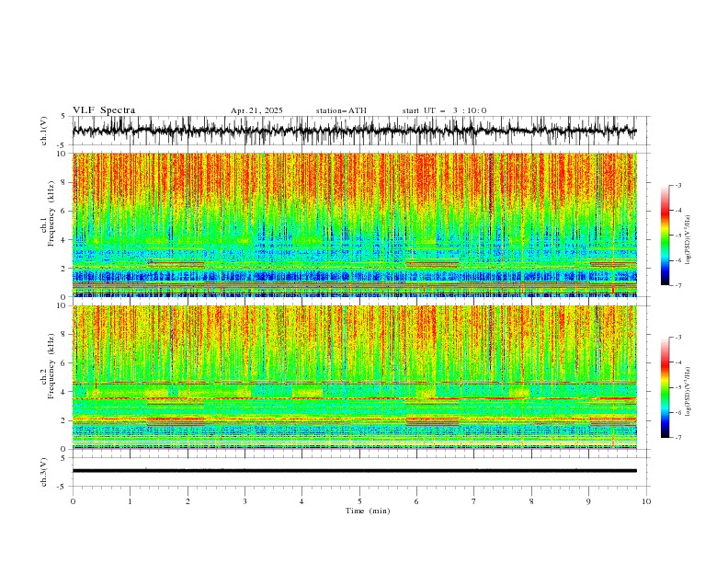Image resolution: width=728 pixels, height=563 pixels.
Task: Click the 'ch.3(V)' waveform axis label
Action: 44,472
